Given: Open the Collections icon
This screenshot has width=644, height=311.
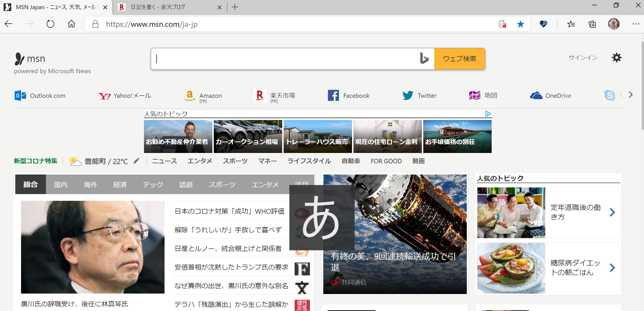Looking at the screenshot, I should pyautogui.click(x=592, y=24).
